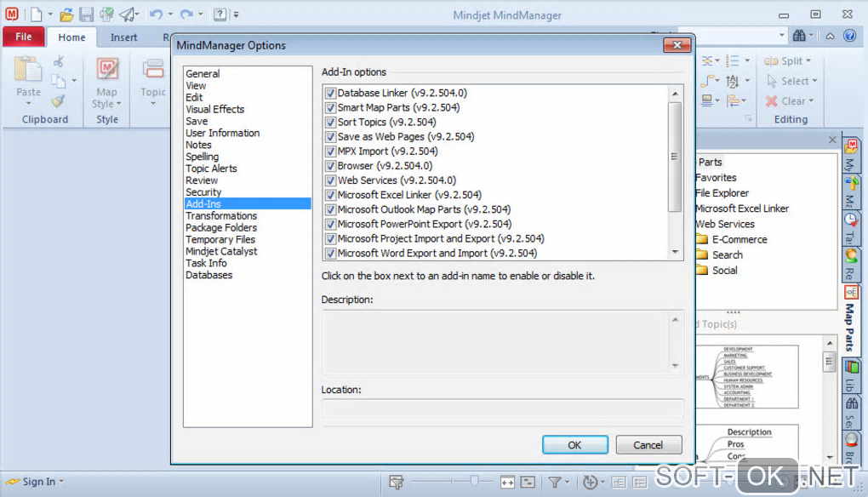Open the filter dropdown arrow in status bar
The image size is (868, 497).
(567, 483)
